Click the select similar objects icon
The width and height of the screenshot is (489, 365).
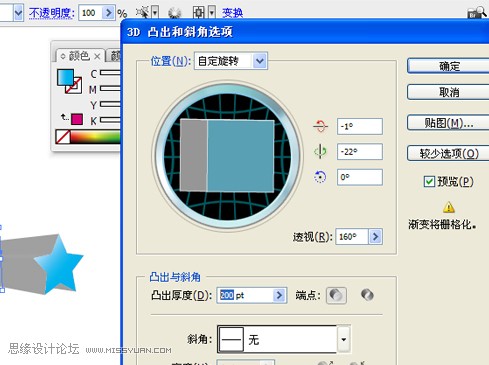[x=143, y=13]
